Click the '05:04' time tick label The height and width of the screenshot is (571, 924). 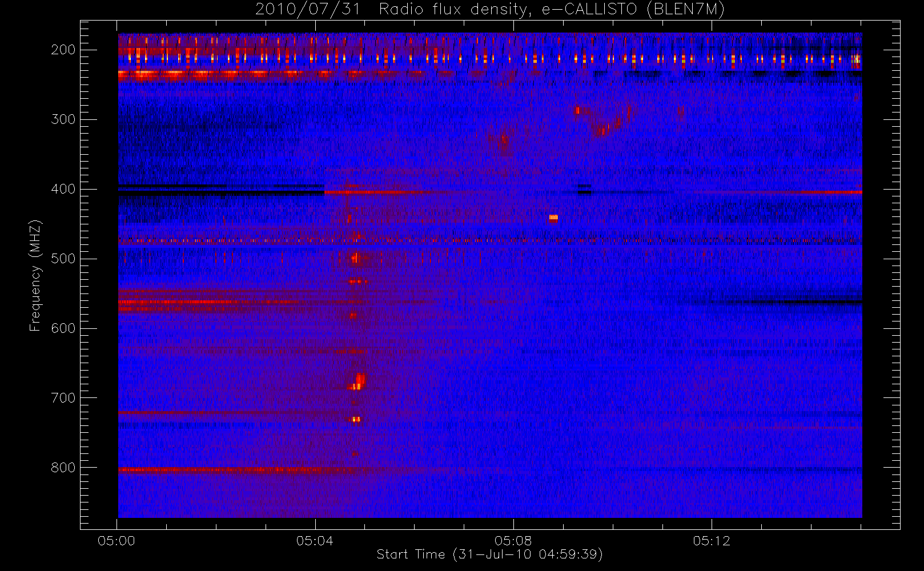[x=315, y=541]
